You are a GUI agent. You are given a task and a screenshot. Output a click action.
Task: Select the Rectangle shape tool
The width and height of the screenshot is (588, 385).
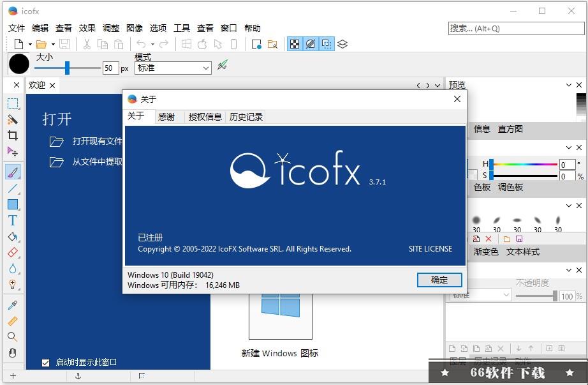click(13, 204)
